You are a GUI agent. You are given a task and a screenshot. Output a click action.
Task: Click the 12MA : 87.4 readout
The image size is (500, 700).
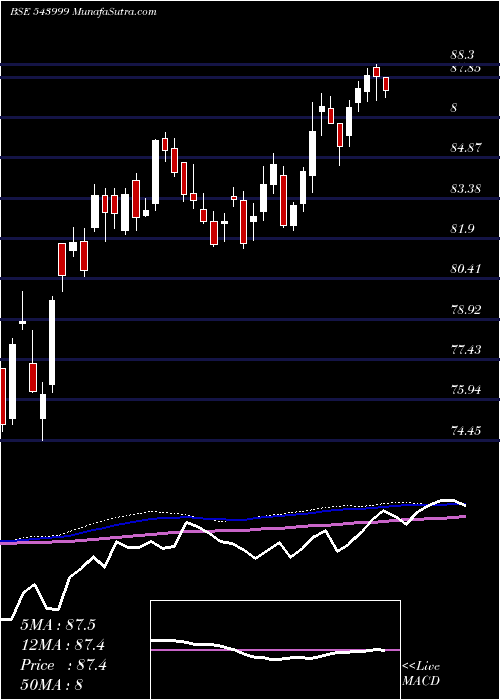64,645
